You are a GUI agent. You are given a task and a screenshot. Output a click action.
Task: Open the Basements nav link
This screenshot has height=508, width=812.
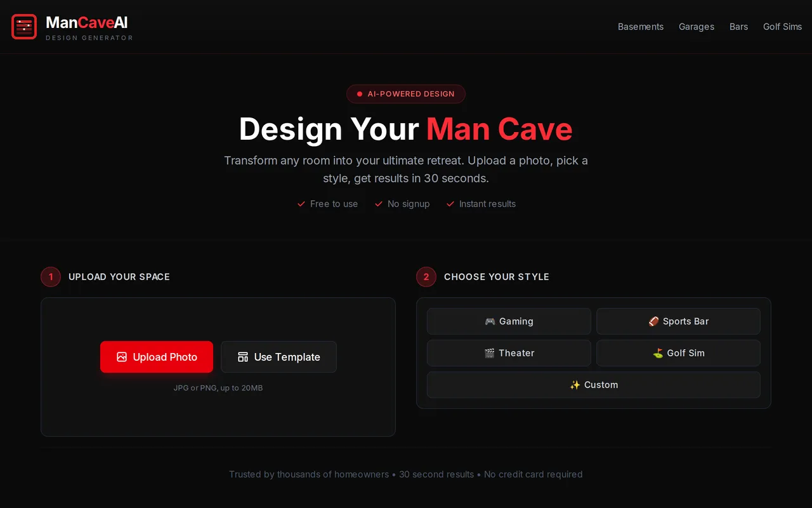pos(641,27)
